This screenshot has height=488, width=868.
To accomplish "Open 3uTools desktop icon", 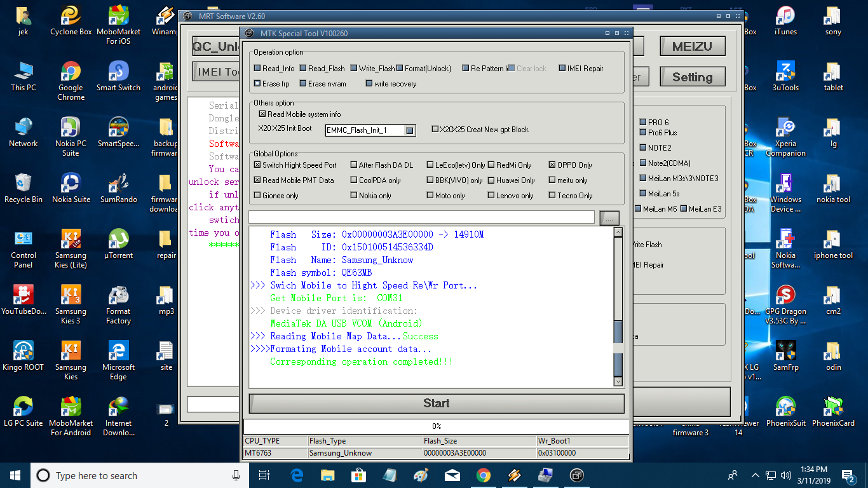I will (x=785, y=76).
